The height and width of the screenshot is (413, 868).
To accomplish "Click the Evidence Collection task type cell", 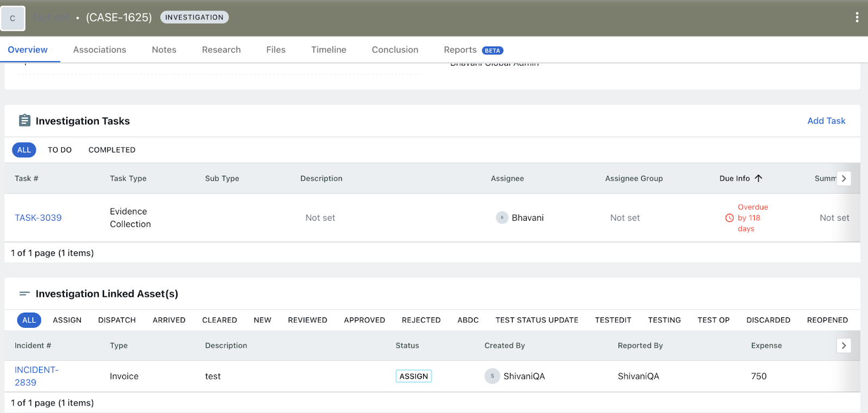I will (130, 218).
